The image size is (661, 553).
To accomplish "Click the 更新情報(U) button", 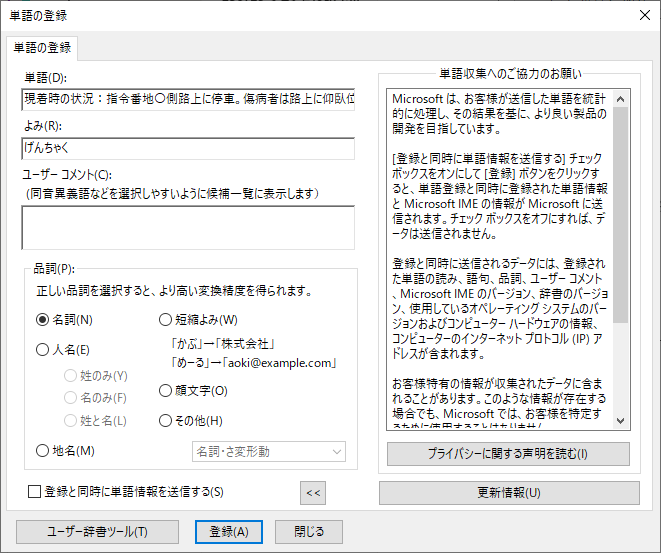I will click(509, 493).
